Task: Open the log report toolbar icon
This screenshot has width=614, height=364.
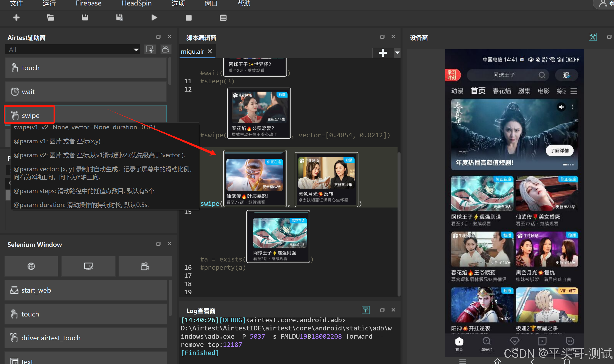Action: (x=223, y=18)
